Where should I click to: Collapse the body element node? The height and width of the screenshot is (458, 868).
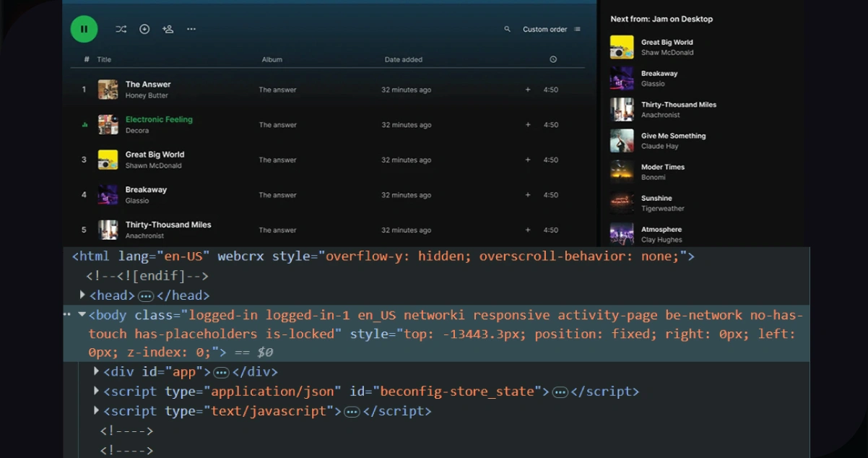pyautogui.click(x=82, y=315)
